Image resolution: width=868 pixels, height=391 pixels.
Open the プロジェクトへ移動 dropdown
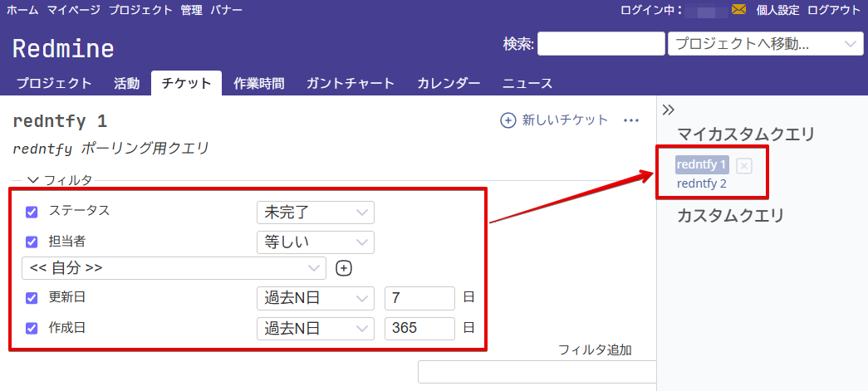pos(766,44)
